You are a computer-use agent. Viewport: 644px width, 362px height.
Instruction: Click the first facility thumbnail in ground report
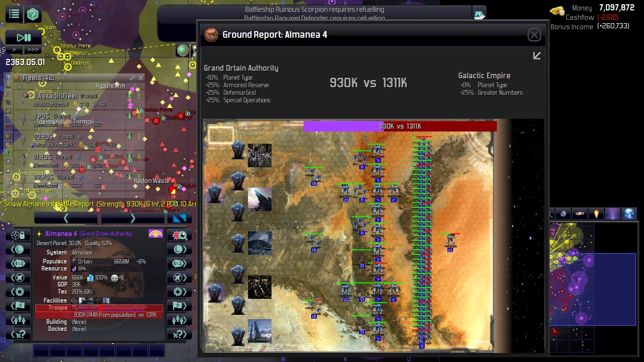pyautogui.click(x=260, y=156)
